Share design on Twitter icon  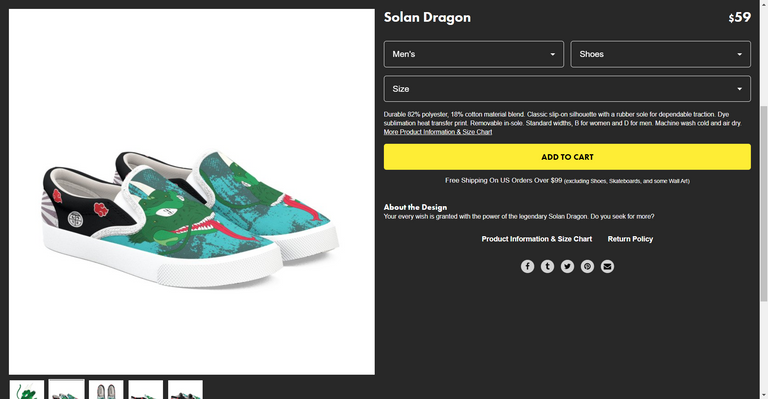point(567,266)
